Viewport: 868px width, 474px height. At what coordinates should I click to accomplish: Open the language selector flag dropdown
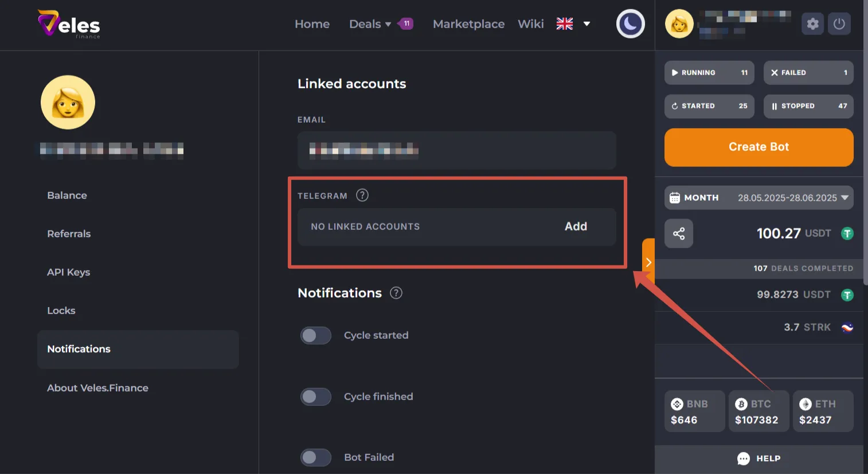pos(573,23)
